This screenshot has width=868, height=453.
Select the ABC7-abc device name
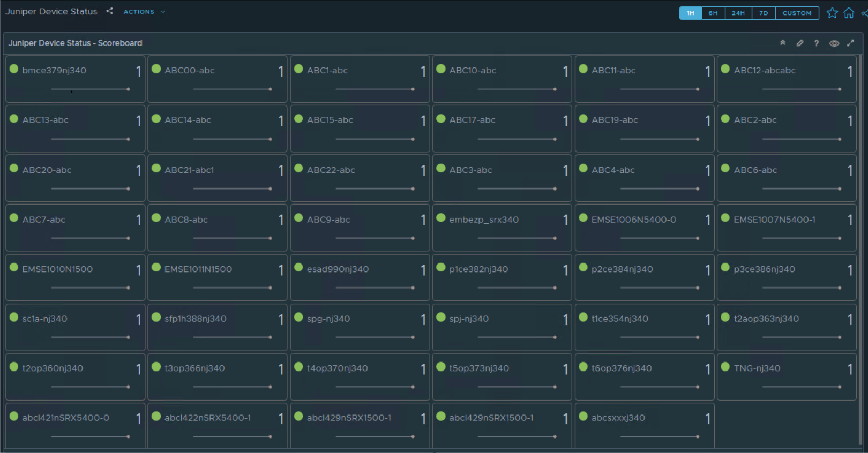point(44,220)
